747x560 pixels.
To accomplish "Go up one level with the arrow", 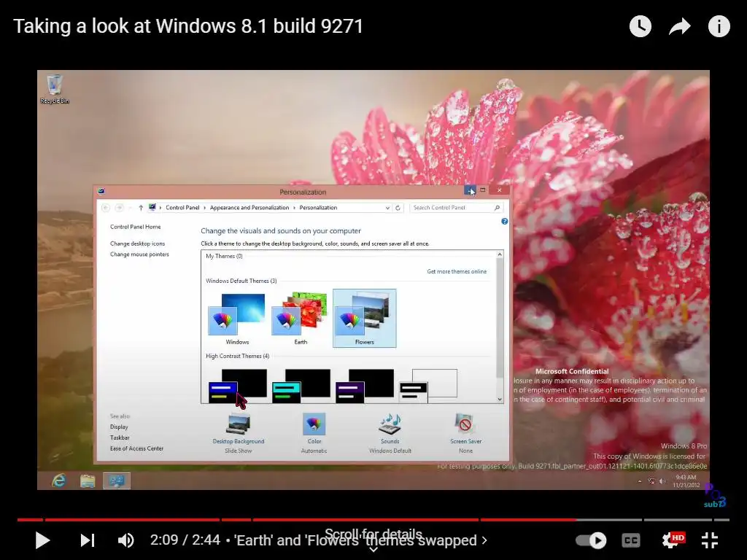I will tap(141, 208).
